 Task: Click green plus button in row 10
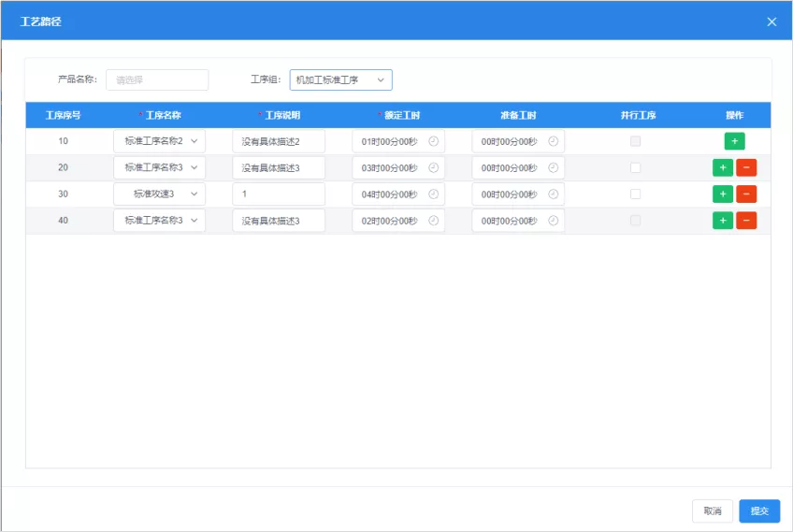tap(734, 141)
